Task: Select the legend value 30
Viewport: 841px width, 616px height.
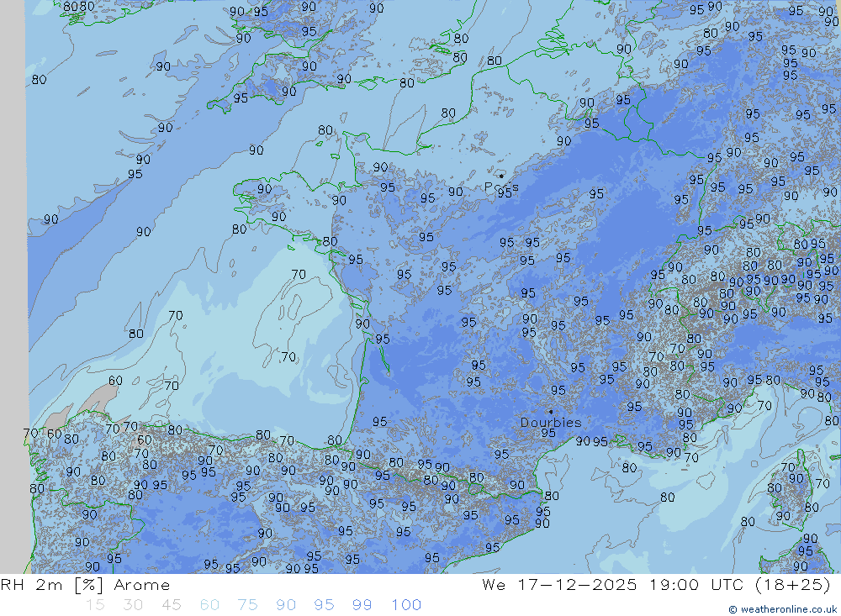Action: coord(133,605)
